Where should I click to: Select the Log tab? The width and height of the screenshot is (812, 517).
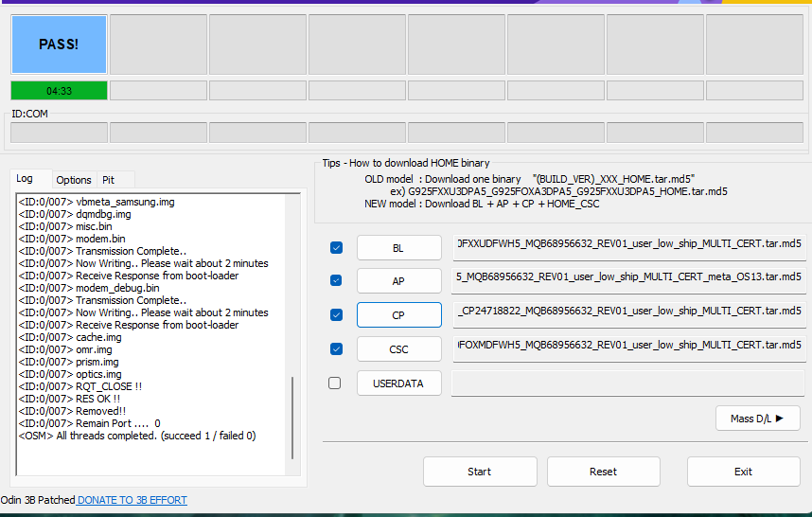coord(25,179)
